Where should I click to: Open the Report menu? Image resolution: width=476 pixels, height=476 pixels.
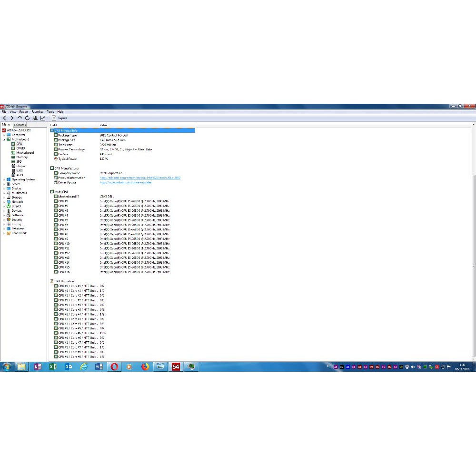click(x=24, y=112)
